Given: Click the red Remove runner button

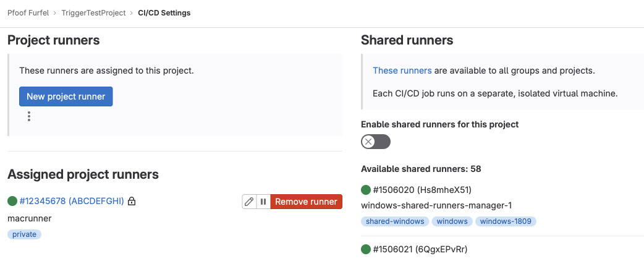Looking at the screenshot, I should [306, 202].
